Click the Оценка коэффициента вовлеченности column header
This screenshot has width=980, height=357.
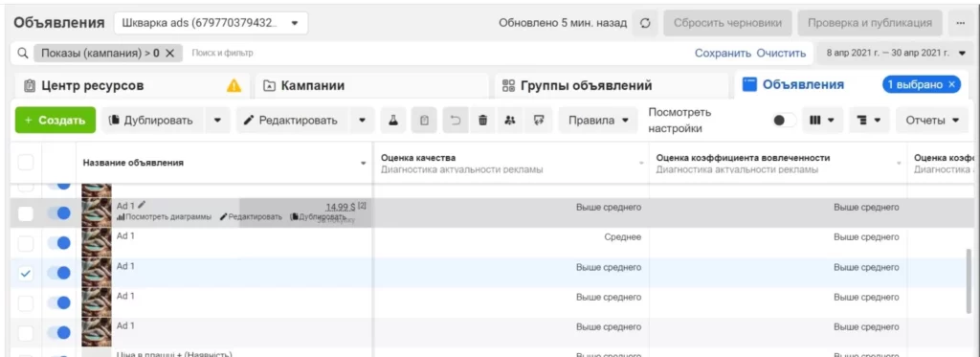click(743, 158)
